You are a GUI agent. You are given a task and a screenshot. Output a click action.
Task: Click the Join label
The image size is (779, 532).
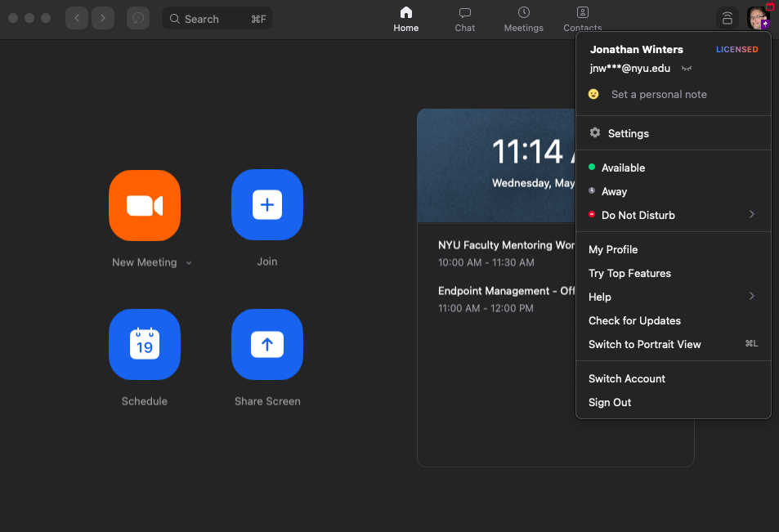[x=267, y=262]
